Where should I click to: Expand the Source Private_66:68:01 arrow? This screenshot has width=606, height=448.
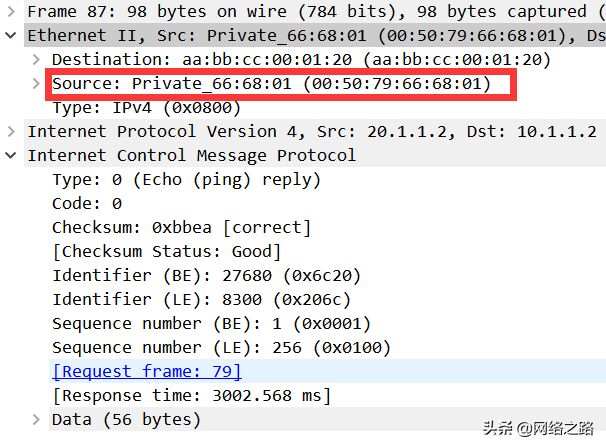[36, 83]
